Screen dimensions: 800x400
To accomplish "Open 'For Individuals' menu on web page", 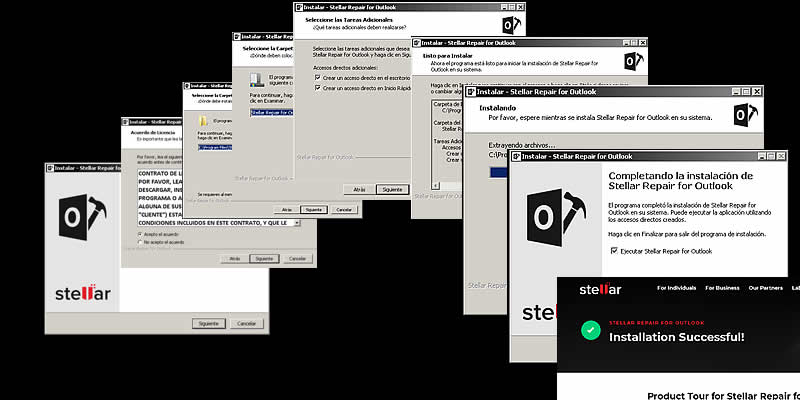I will (677, 288).
